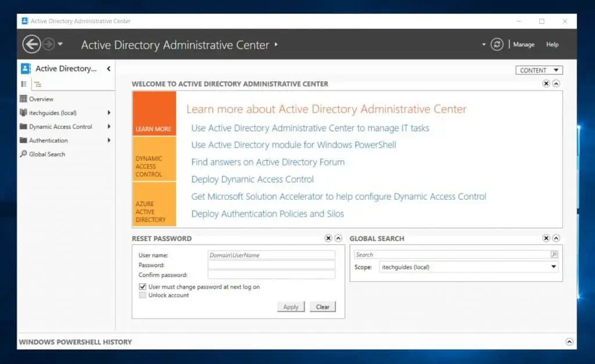The width and height of the screenshot is (595, 364).
Task: Click the Active Directory icon in the pane header
Action: [26, 69]
